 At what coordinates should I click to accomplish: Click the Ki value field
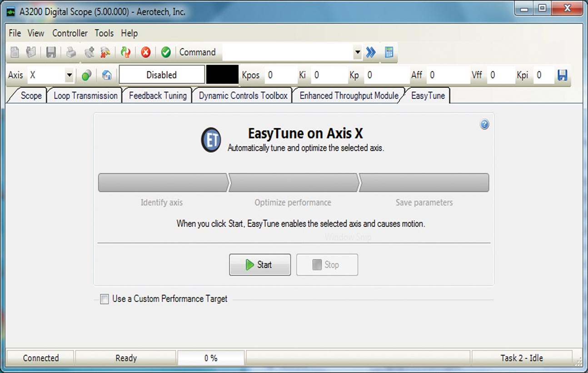[329, 75]
